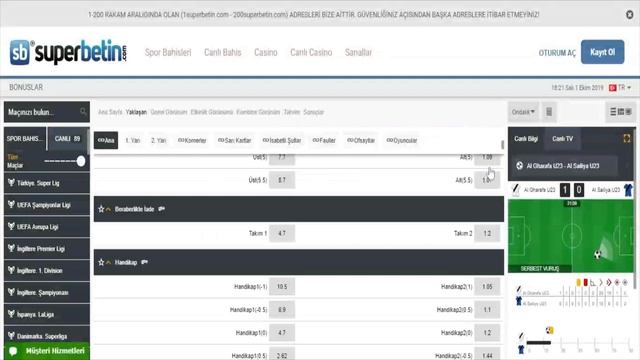This screenshot has width=640, height=360.
Task: Open Canlı Casino in top navigation
Action: tap(311, 52)
